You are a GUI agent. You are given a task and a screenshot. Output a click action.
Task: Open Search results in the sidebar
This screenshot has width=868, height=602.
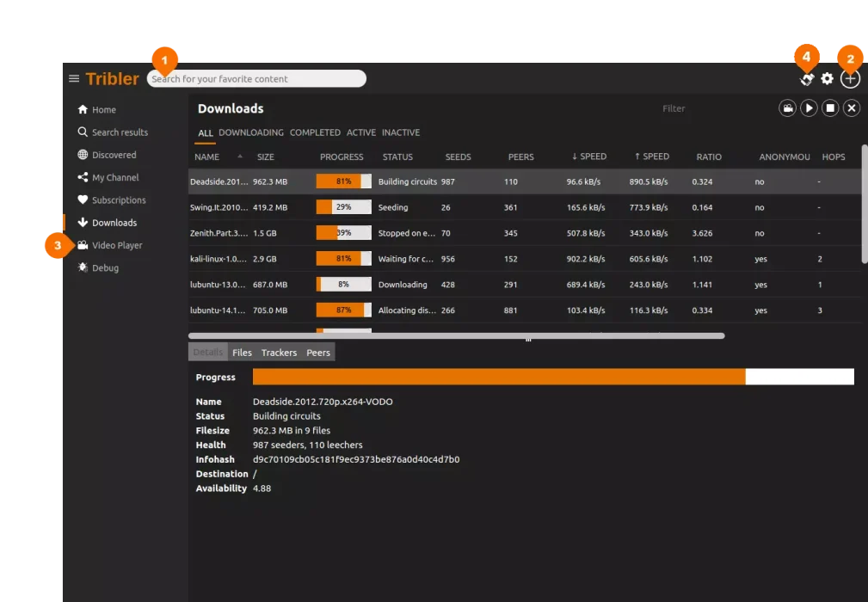pos(113,132)
